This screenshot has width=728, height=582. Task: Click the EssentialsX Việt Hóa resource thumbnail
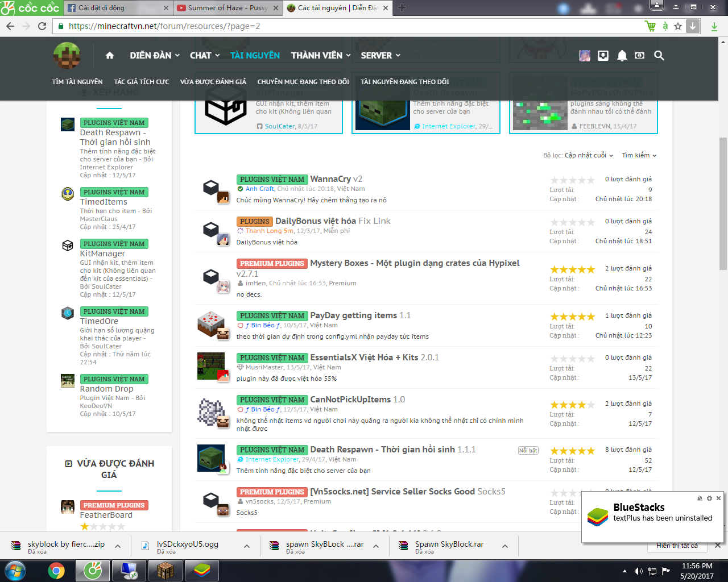[x=211, y=365]
